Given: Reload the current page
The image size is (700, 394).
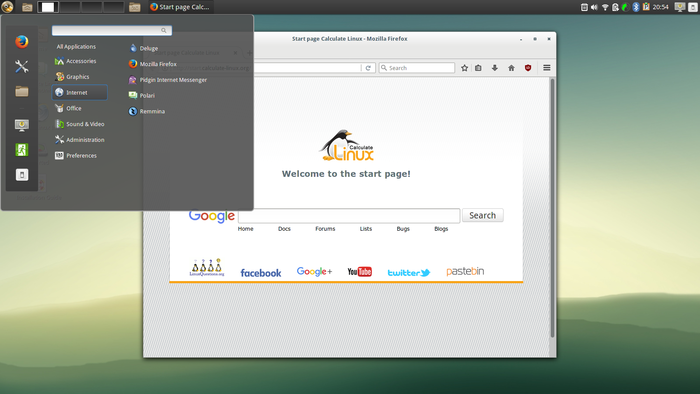Looking at the screenshot, I should (368, 68).
